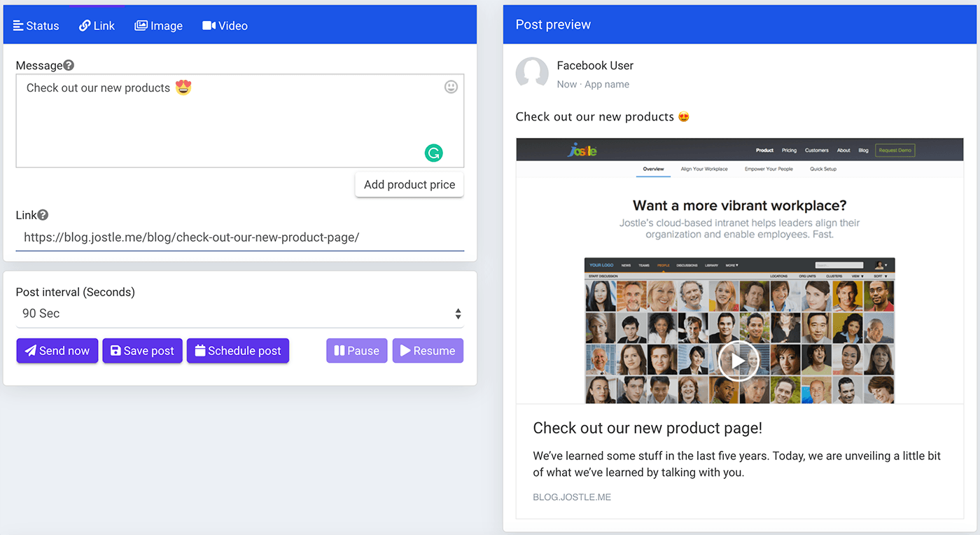Open the Video tab
This screenshot has width=980, height=535.
coord(225,26)
